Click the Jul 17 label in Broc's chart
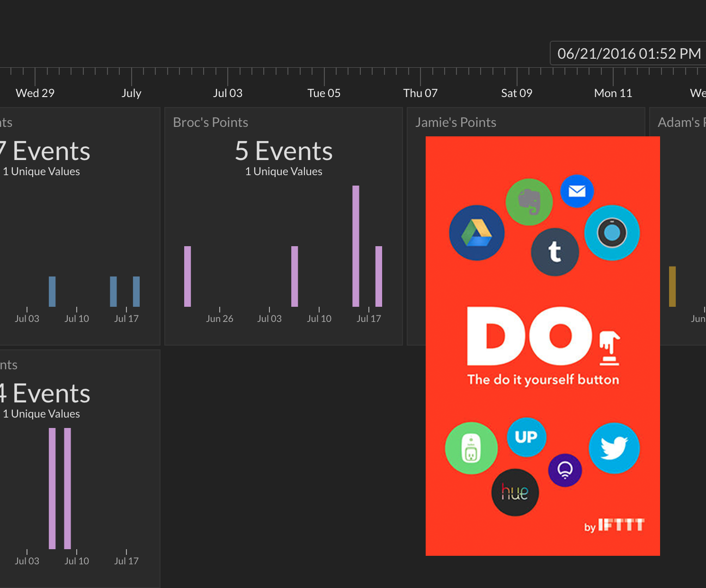The width and height of the screenshot is (706, 588). click(x=369, y=319)
